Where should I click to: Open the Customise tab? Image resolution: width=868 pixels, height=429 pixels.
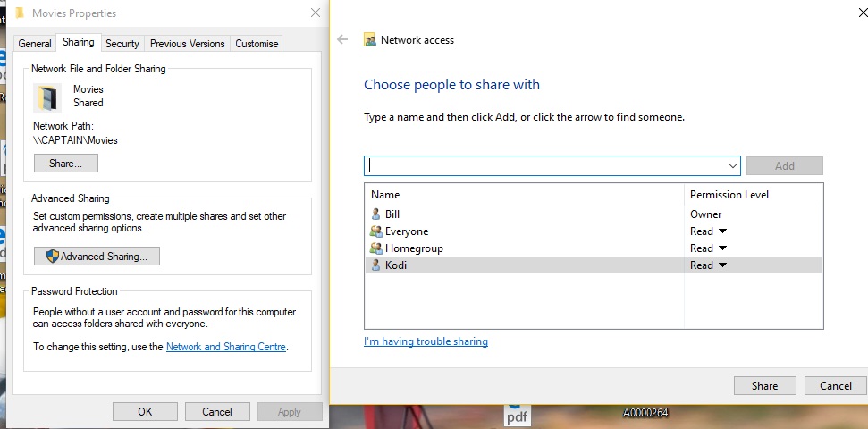point(257,43)
